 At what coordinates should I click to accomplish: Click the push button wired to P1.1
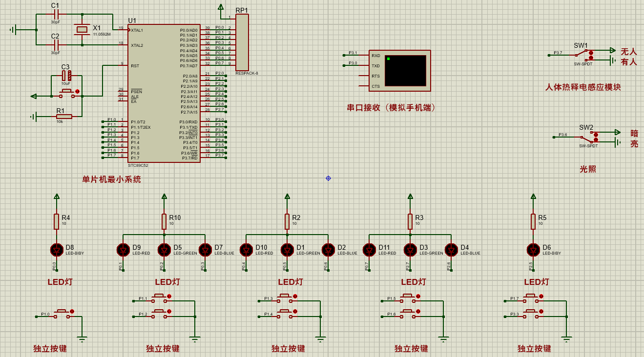159,298
